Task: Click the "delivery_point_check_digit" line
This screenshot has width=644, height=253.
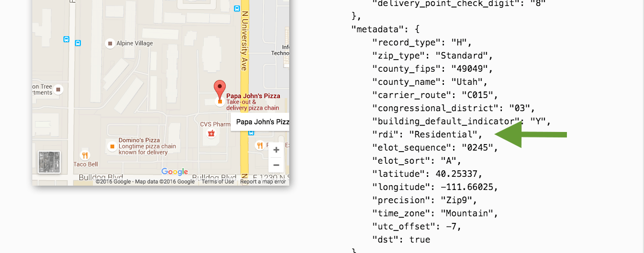Action: click(459, 3)
